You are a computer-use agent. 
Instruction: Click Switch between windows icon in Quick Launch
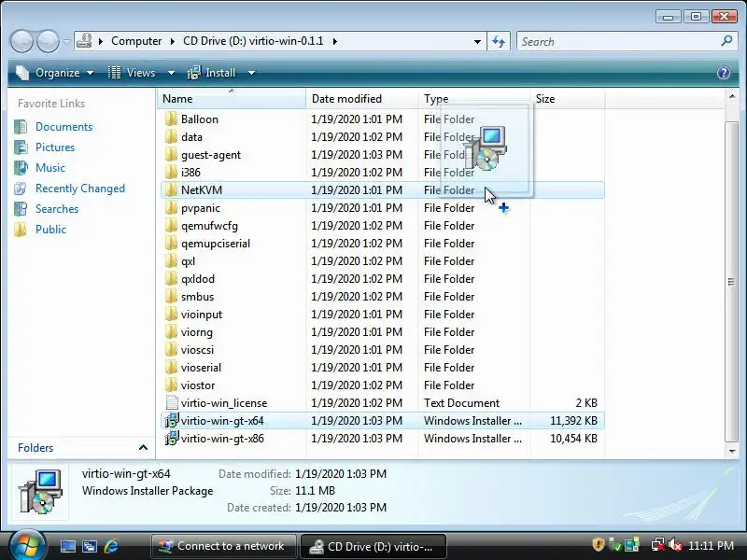click(90, 546)
